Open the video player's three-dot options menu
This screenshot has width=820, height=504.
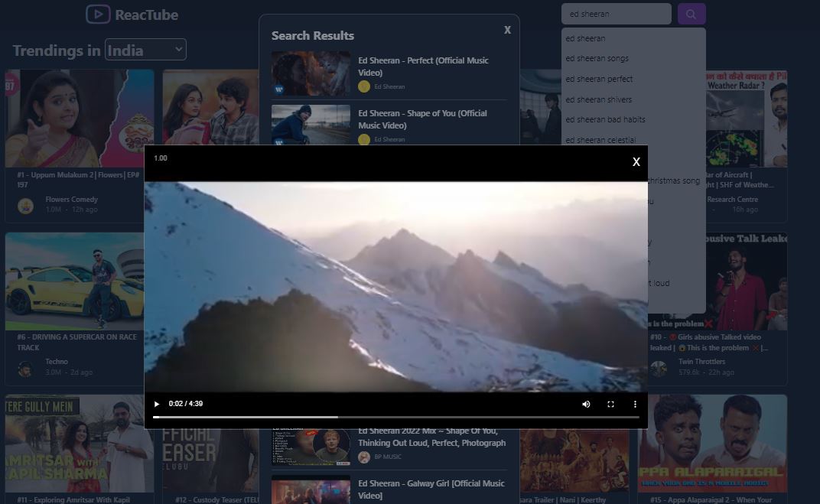coord(635,404)
